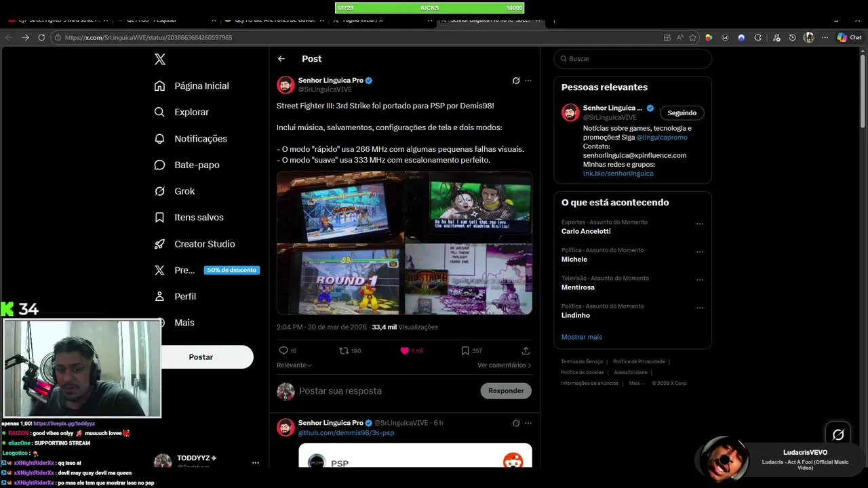
Task: Open @linguicapromo mention link
Action: click(662, 138)
